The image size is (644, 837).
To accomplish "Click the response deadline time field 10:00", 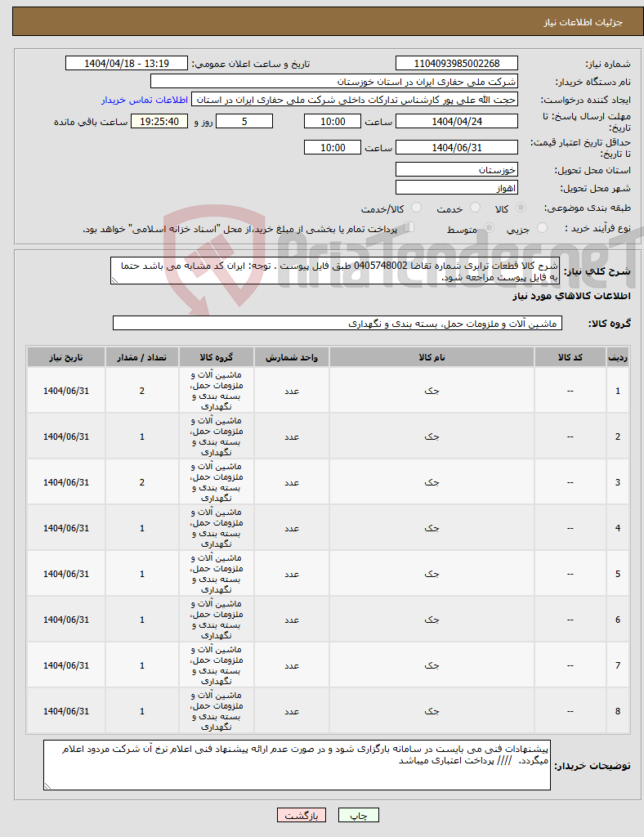I will point(333,122).
